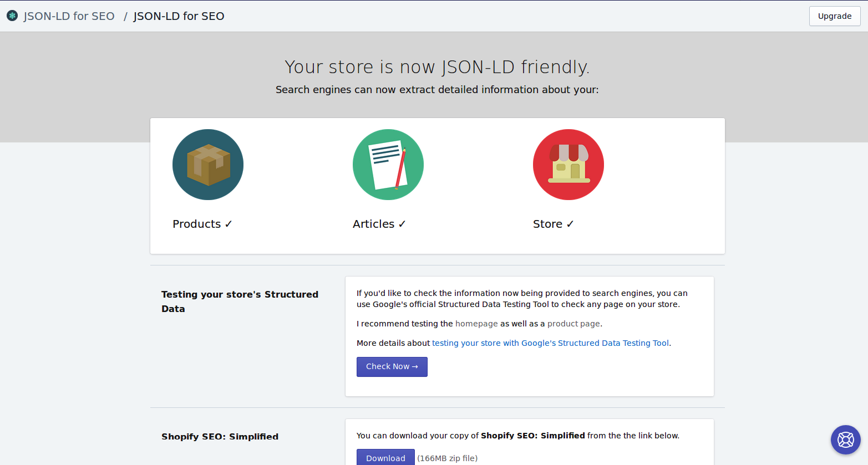Open the homepage link

click(x=476, y=323)
